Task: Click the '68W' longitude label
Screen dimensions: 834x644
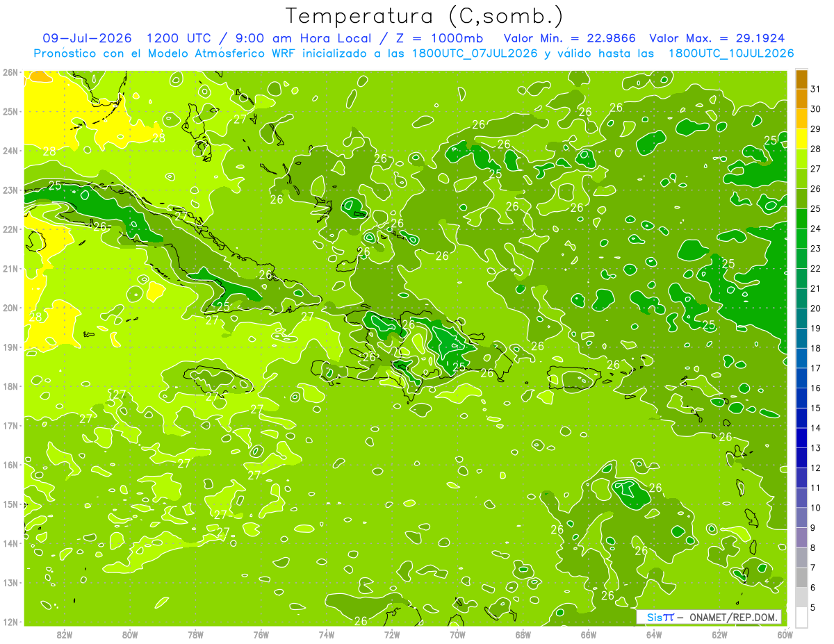Action: coord(523,634)
